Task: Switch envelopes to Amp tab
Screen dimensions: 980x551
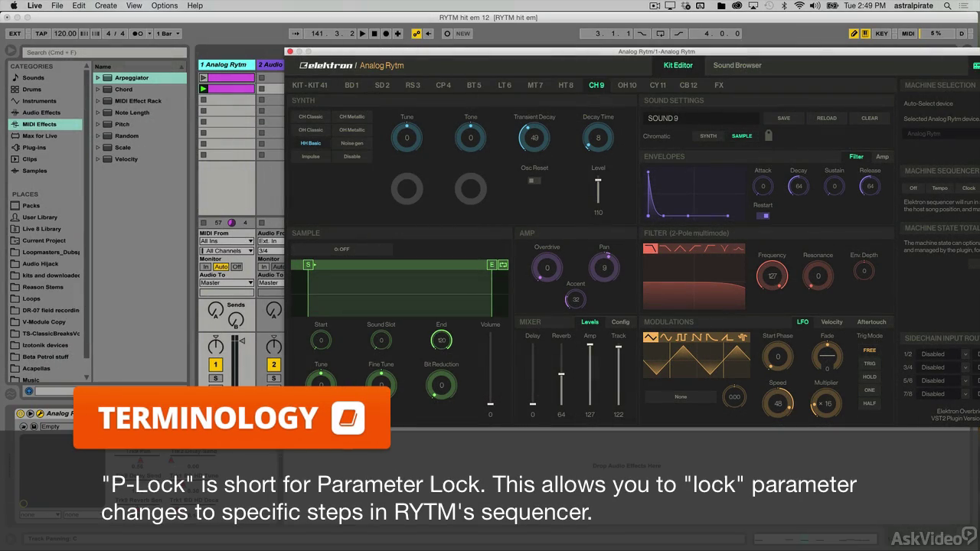Action: 882,157
